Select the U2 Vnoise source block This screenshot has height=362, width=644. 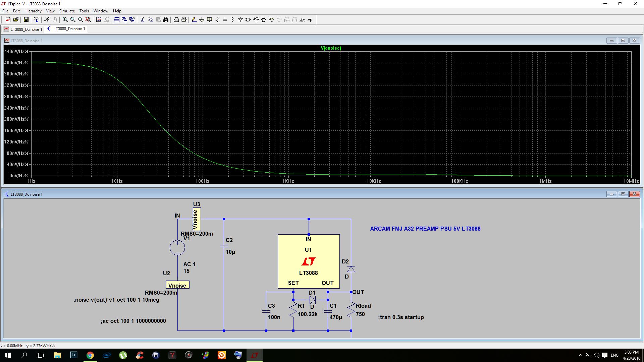(177, 285)
